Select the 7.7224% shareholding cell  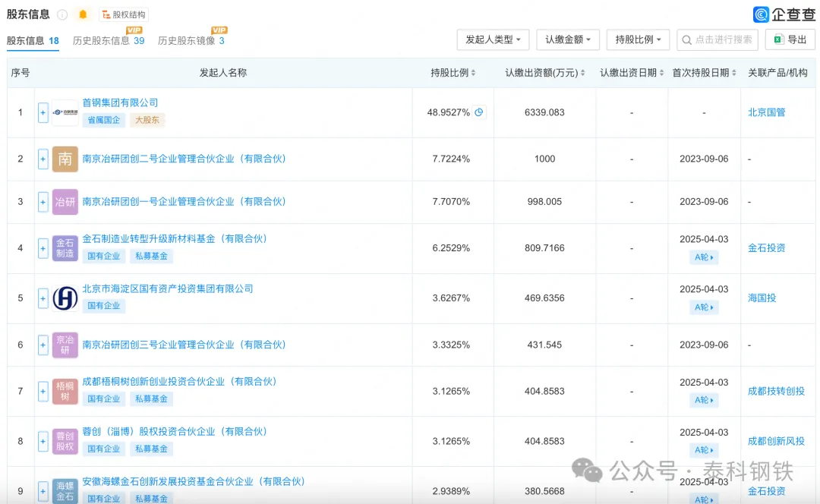[451, 159]
